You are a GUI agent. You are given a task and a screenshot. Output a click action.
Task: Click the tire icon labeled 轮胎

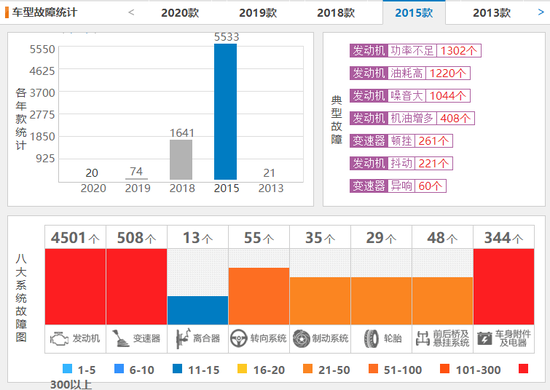coord(371,339)
